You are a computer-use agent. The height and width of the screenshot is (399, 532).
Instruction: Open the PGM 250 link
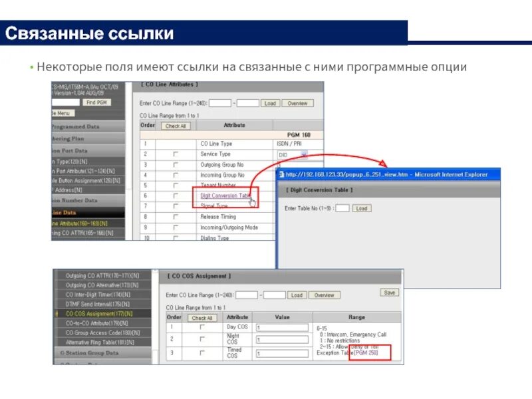click(x=366, y=353)
